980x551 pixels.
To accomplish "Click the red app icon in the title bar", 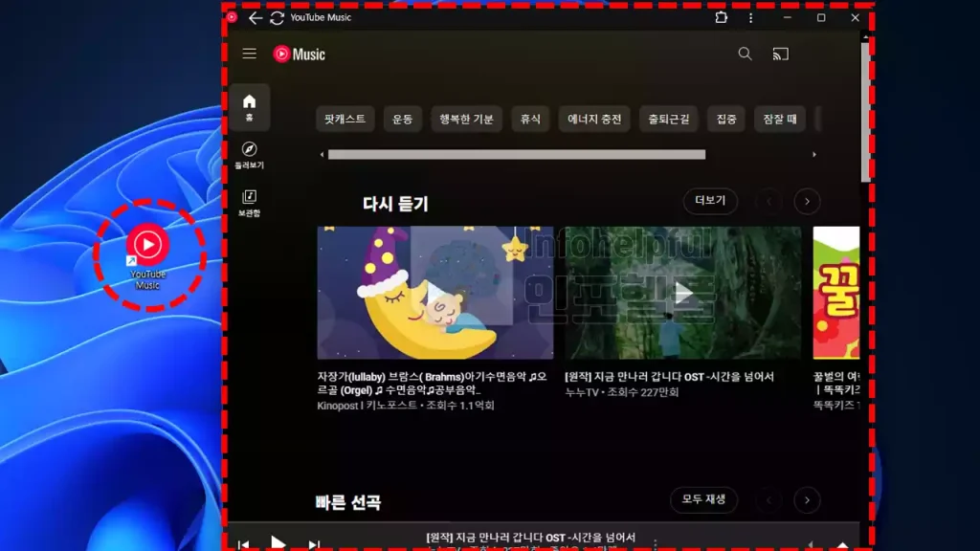I will [x=232, y=17].
